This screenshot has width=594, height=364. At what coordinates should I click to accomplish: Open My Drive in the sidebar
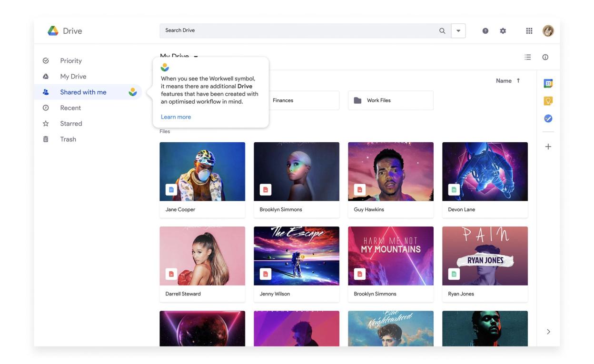[73, 77]
